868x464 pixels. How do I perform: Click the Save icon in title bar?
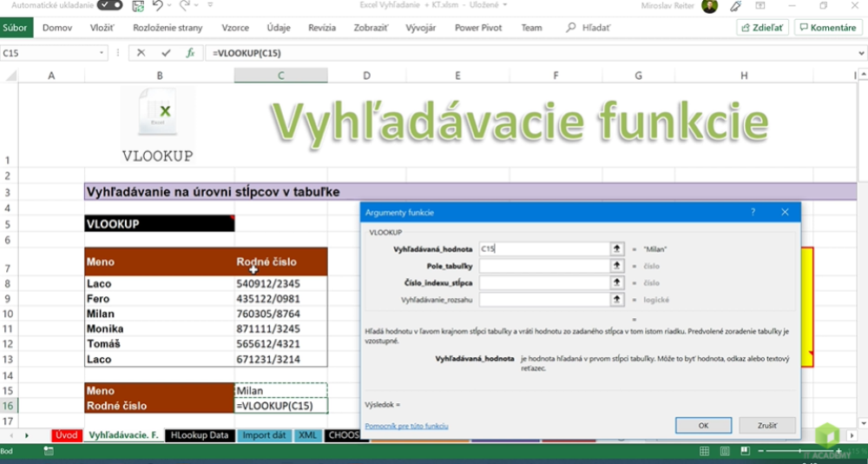[x=139, y=6]
